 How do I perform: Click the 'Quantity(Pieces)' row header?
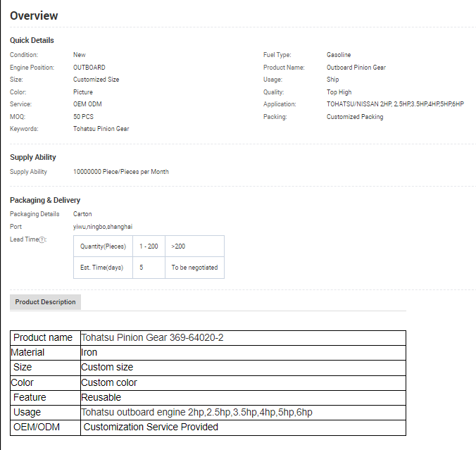pos(103,246)
